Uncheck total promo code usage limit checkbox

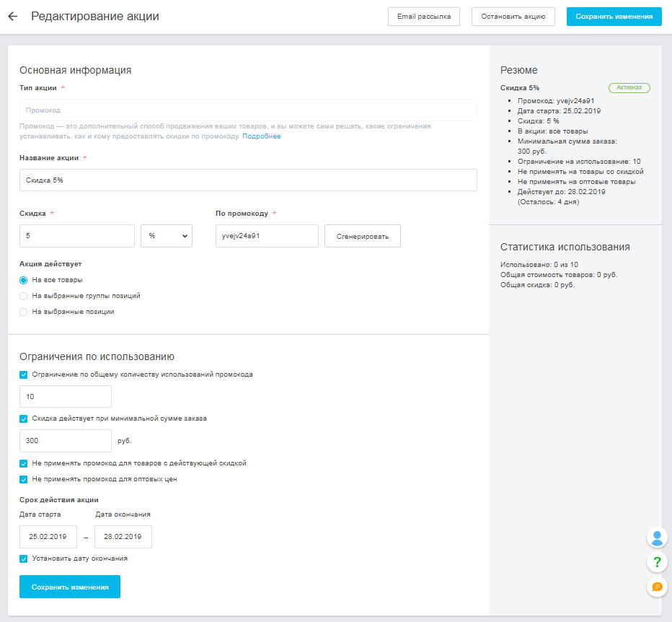[x=24, y=375]
